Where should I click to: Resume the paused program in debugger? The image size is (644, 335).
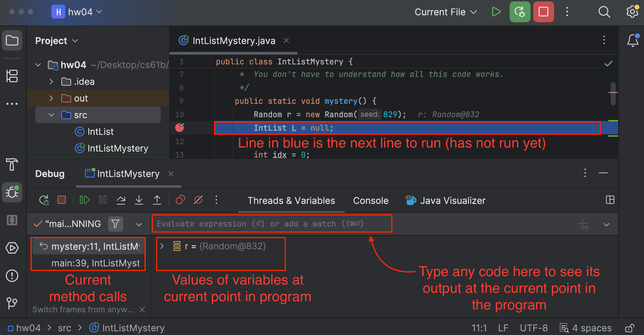[85, 199]
